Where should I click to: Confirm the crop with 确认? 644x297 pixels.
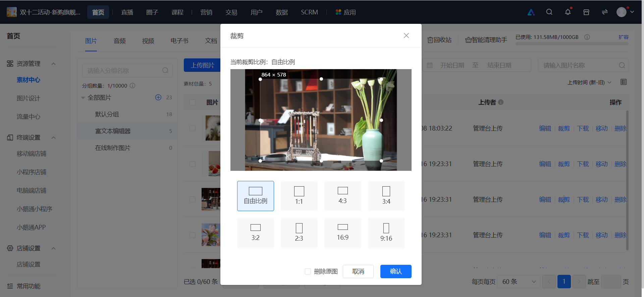[x=396, y=271]
